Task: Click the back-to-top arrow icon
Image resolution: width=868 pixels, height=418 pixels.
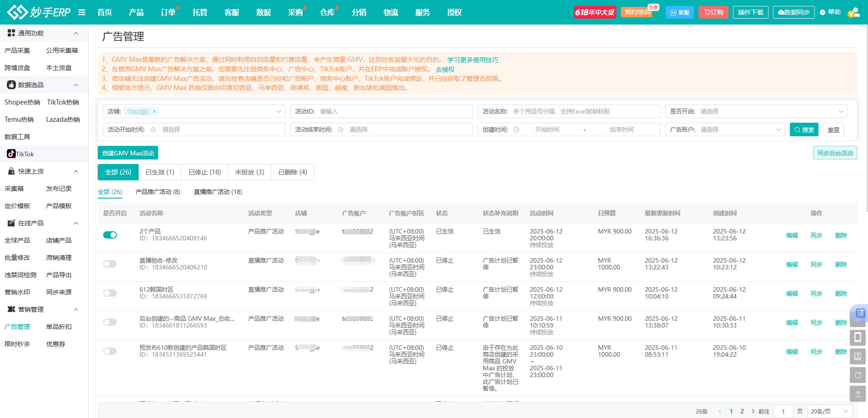Action: [858, 394]
